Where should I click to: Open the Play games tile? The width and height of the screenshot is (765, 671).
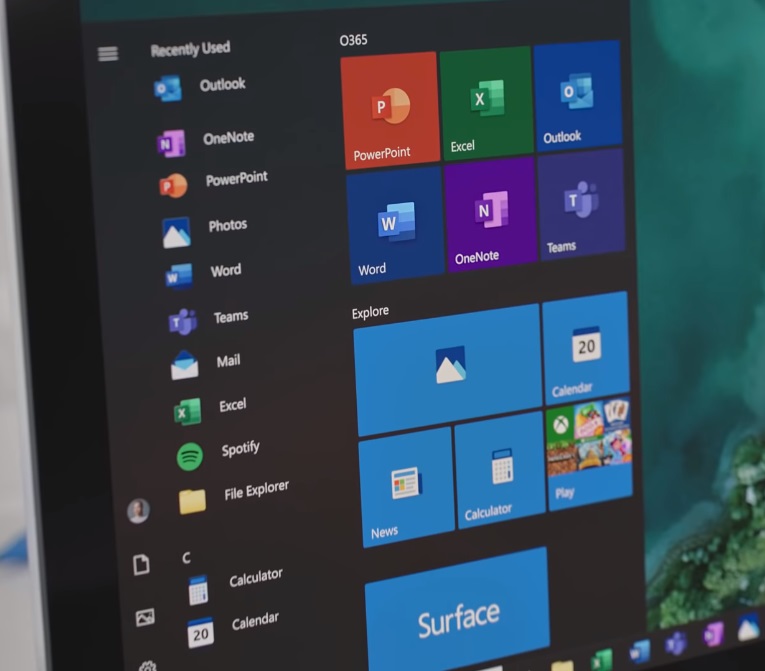point(589,455)
